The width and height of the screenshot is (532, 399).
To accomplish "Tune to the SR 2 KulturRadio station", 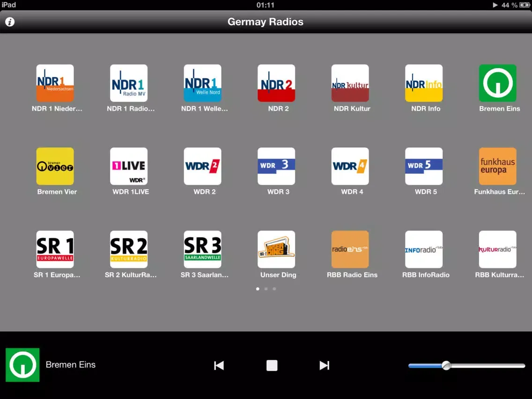I will tap(129, 249).
